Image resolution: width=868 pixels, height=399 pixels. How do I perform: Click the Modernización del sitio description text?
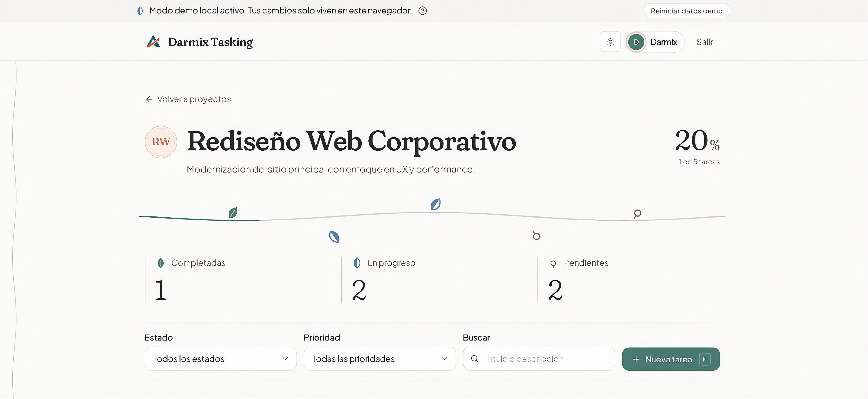coord(331,170)
